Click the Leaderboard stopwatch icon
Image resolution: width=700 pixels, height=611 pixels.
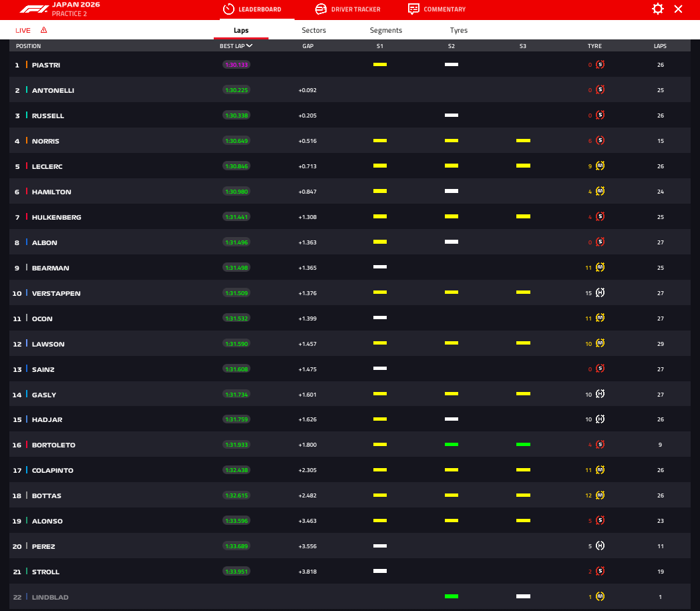pyautogui.click(x=228, y=9)
